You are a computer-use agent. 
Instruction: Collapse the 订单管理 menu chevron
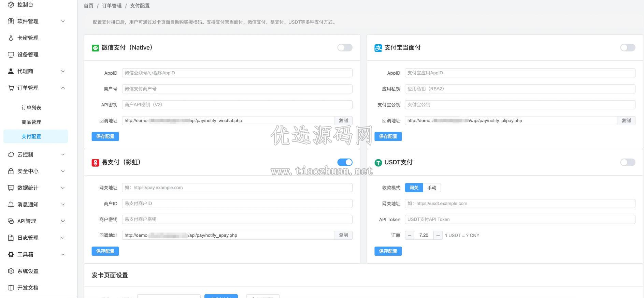click(63, 88)
